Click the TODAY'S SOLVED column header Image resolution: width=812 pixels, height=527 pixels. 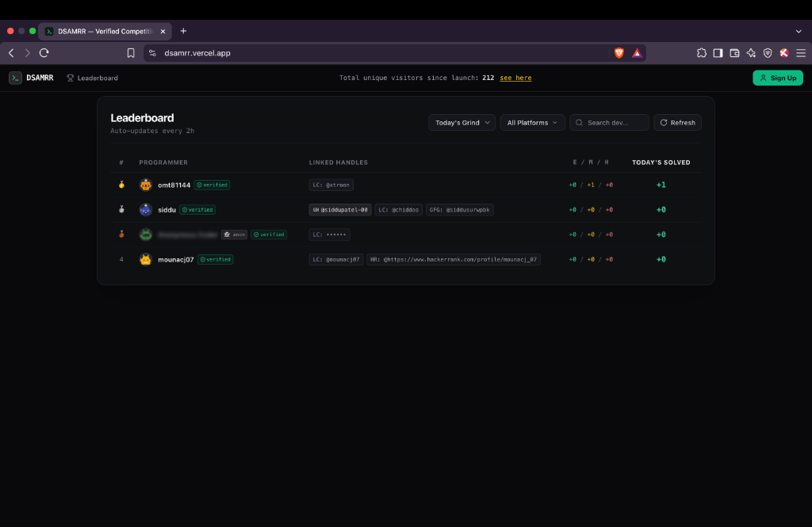pyautogui.click(x=661, y=162)
